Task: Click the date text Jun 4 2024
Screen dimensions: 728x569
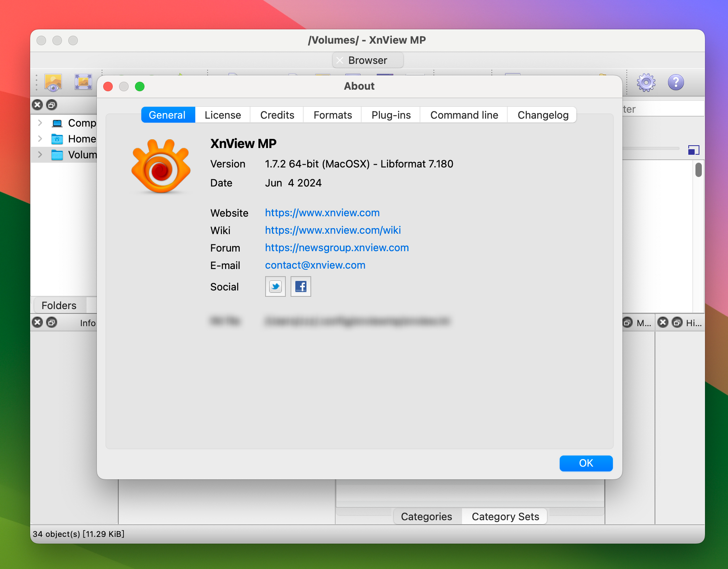Action: point(293,183)
